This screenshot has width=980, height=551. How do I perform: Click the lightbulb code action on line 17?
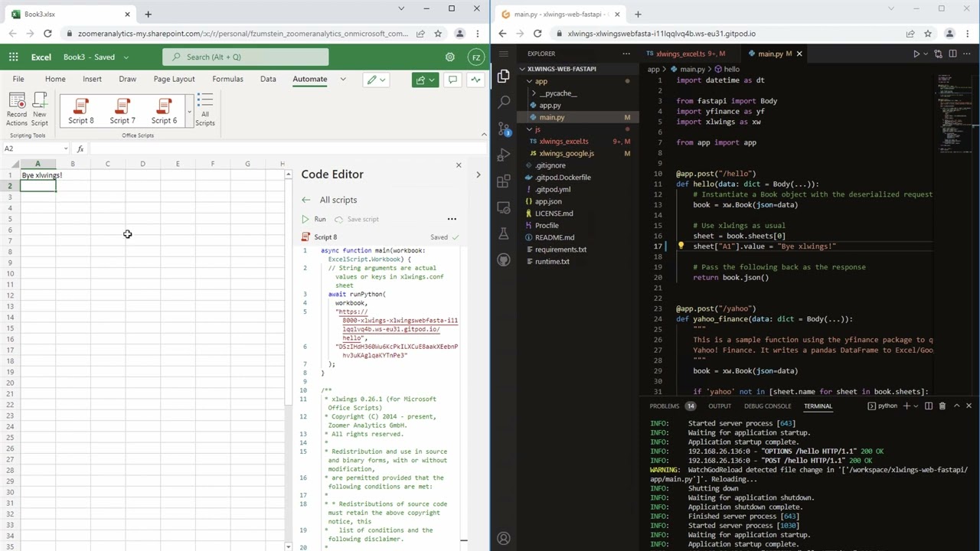pos(681,246)
